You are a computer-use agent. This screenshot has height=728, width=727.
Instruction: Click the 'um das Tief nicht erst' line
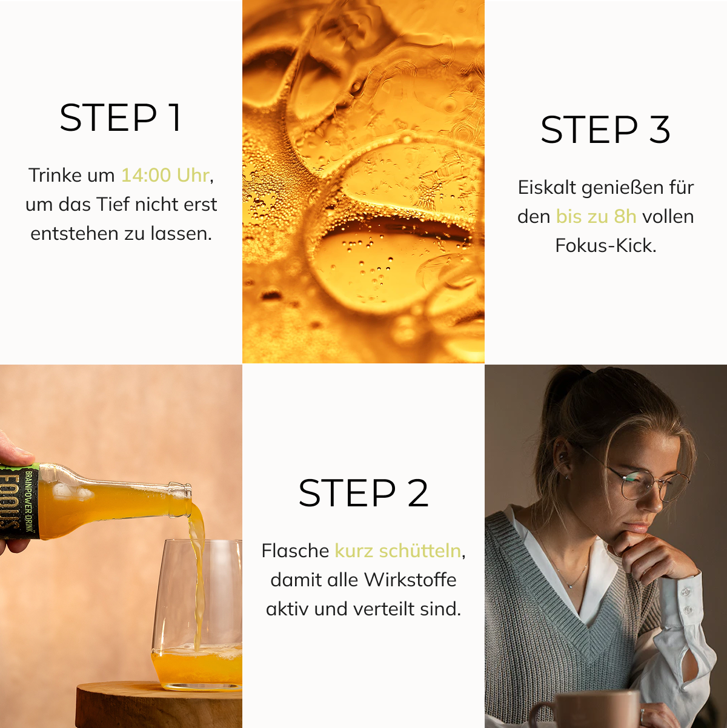(121, 204)
